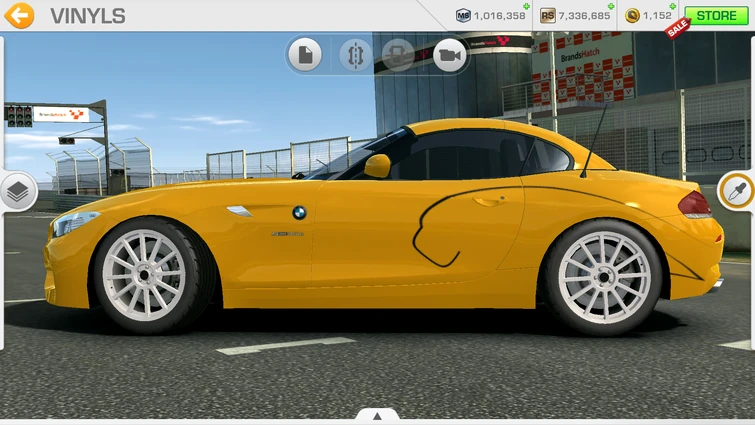The height and width of the screenshot is (425, 755).
Task: Open the layers panel button
Action: [x=18, y=192]
